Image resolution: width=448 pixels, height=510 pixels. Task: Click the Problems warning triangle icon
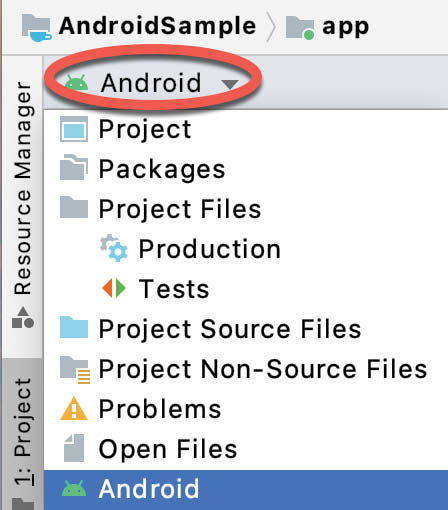tap(74, 408)
